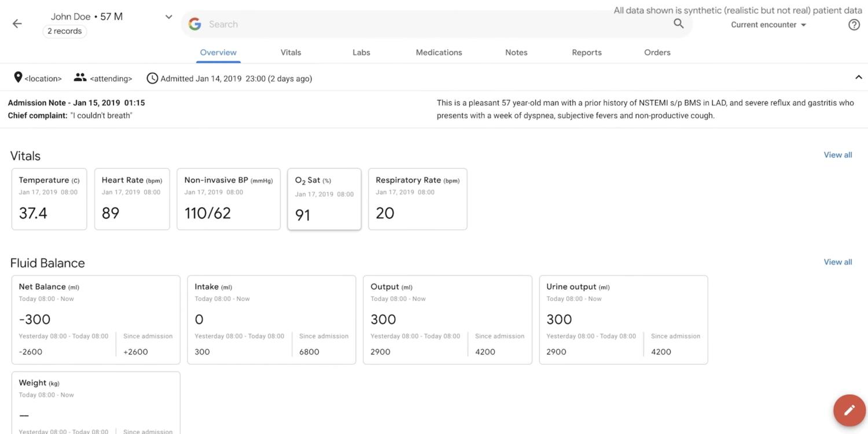This screenshot has height=434, width=868.
Task: Open the Current encounter dropdown
Action: (768, 25)
